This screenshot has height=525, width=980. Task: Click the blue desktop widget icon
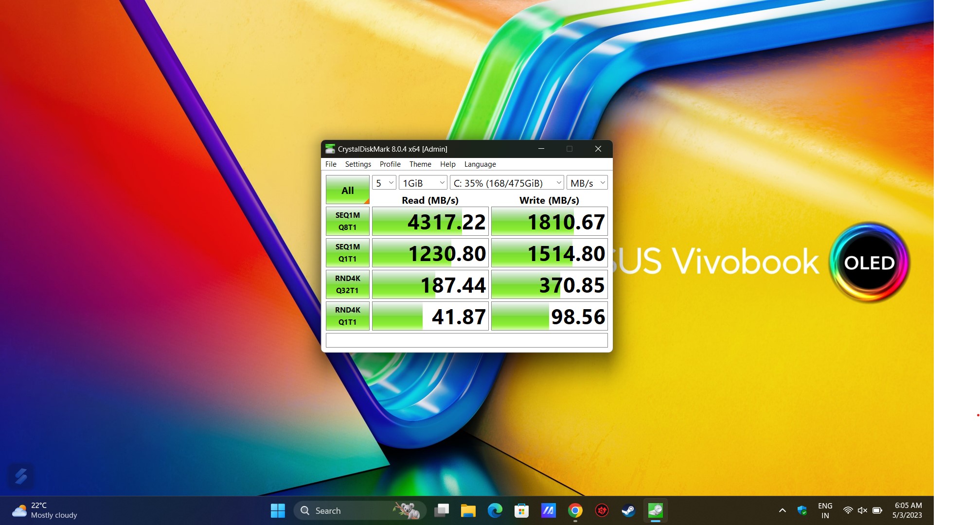click(x=21, y=476)
